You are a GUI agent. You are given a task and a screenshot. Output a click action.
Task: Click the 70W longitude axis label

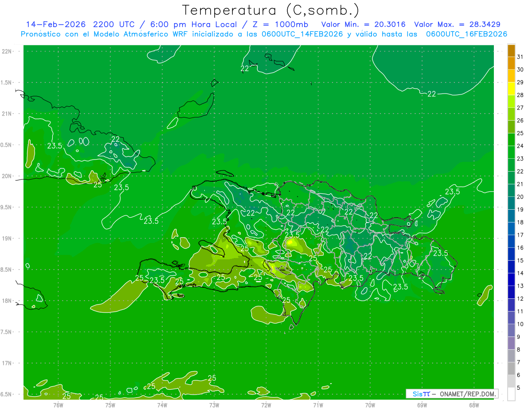pos(370,405)
